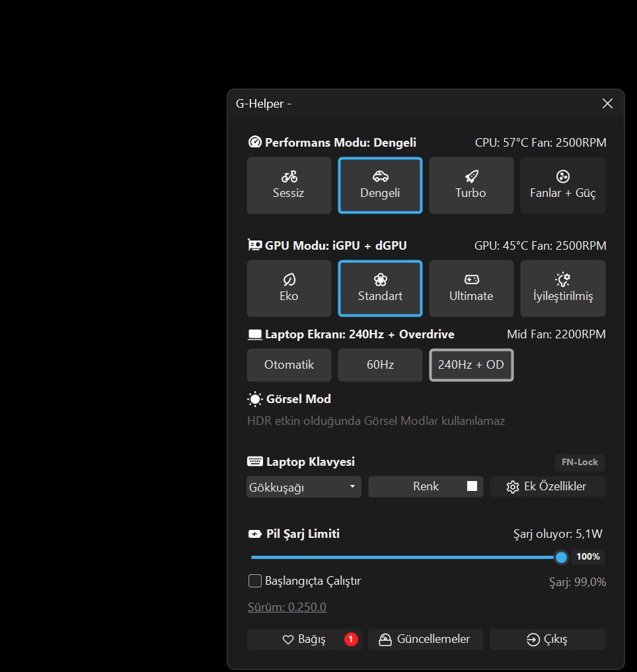The width and height of the screenshot is (637, 672).
Task: Click the GPU card icon
Action: pyautogui.click(x=254, y=244)
